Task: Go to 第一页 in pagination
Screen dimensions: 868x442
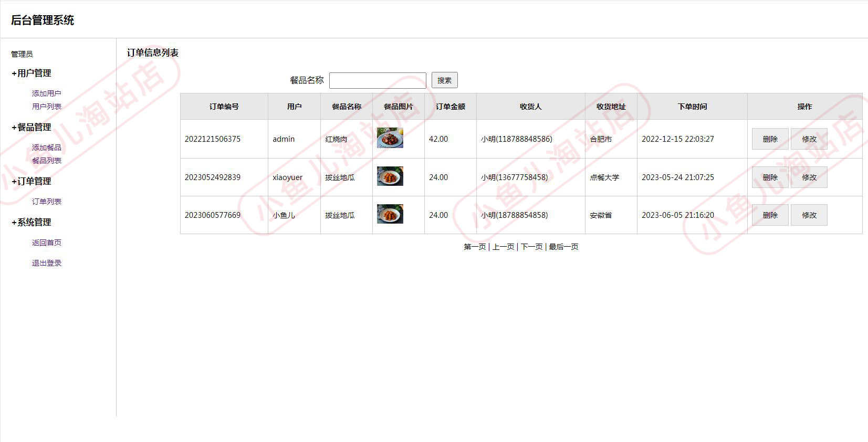Action: point(475,247)
